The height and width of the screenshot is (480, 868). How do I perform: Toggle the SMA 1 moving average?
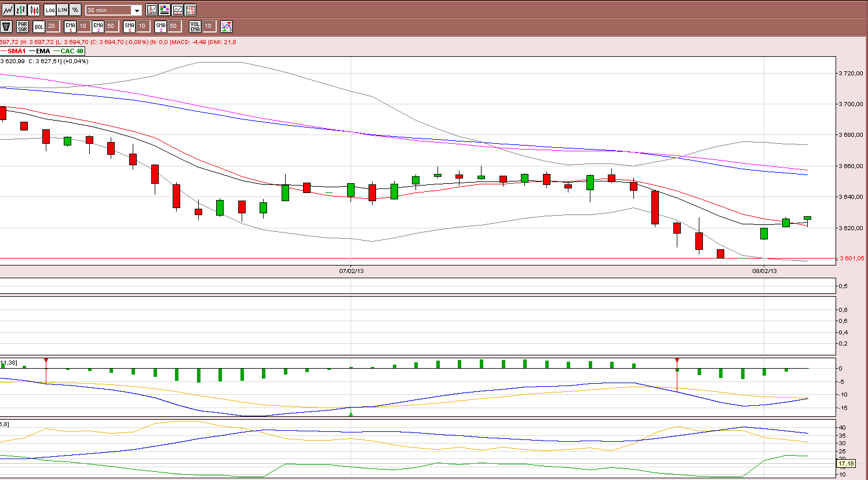tap(129, 26)
